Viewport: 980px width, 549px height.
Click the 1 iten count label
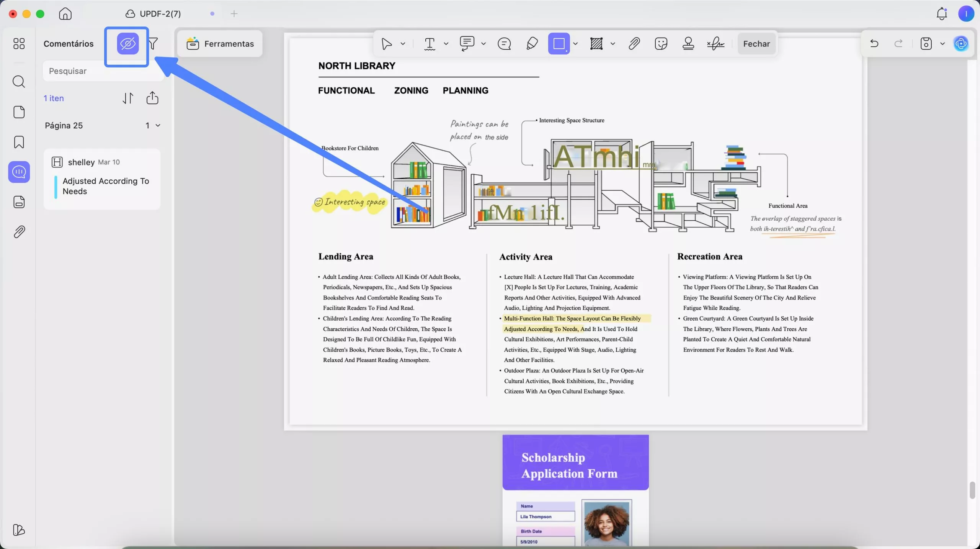pyautogui.click(x=54, y=98)
